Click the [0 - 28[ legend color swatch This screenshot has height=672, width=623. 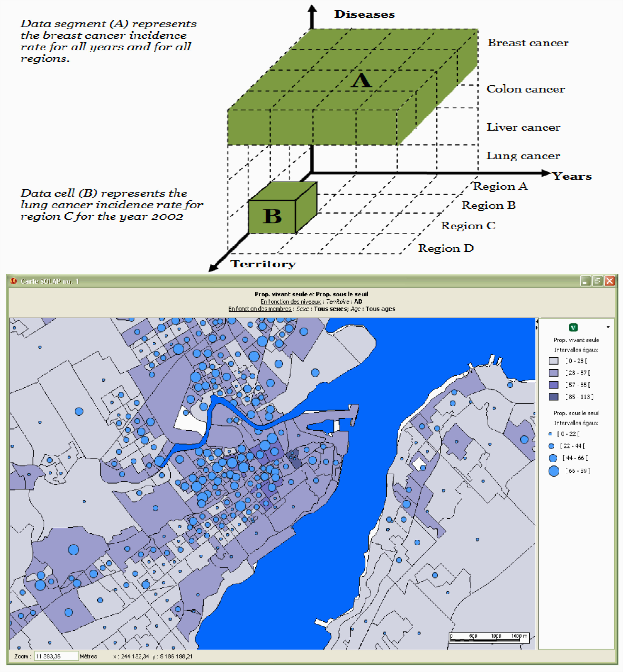[x=554, y=361]
